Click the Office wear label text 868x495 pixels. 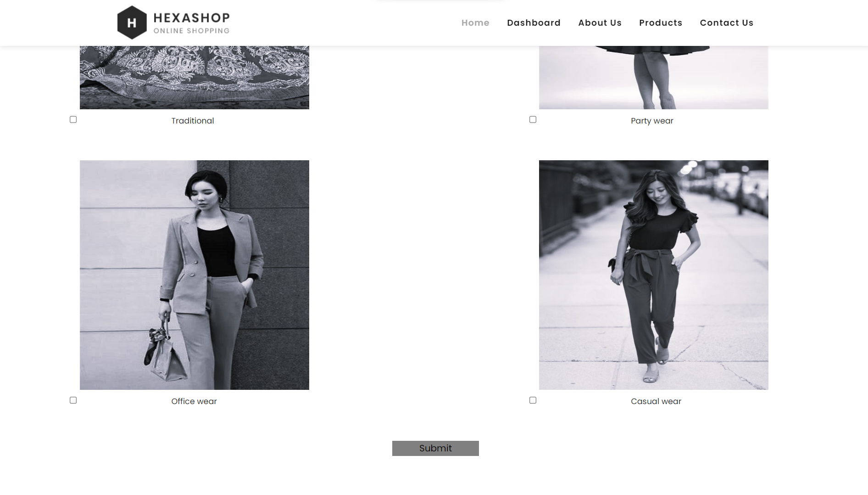tap(194, 401)
